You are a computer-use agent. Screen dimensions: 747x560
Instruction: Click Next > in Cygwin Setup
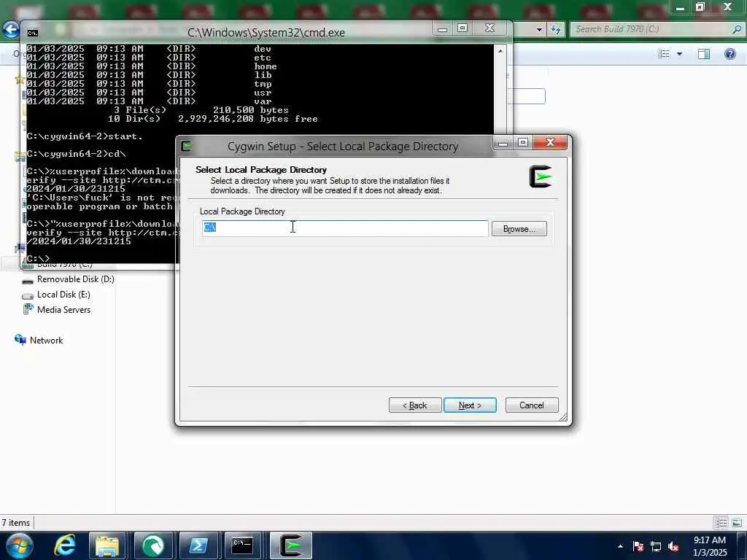pos(470,405)
